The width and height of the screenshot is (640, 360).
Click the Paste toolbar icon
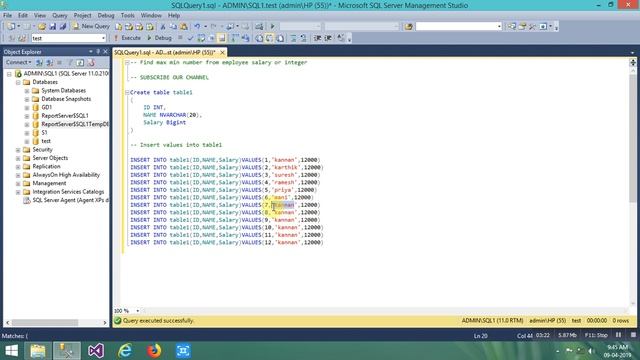(184, 26)
